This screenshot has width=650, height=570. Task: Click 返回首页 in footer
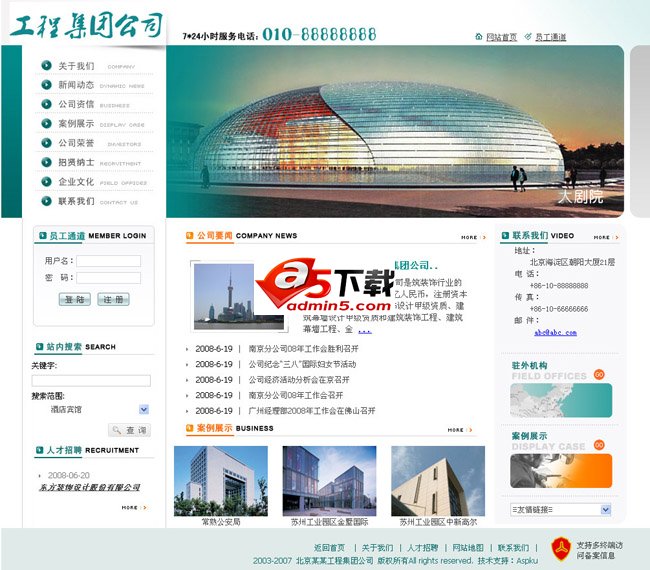click(x=329, y=548)
